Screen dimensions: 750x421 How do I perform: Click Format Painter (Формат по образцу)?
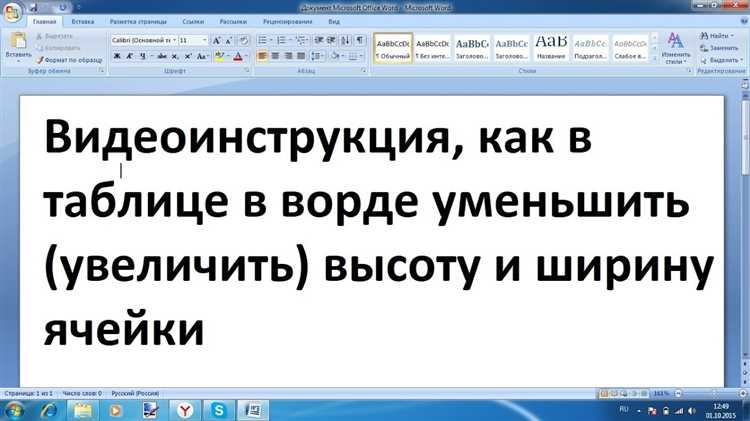tap(69, 60)
